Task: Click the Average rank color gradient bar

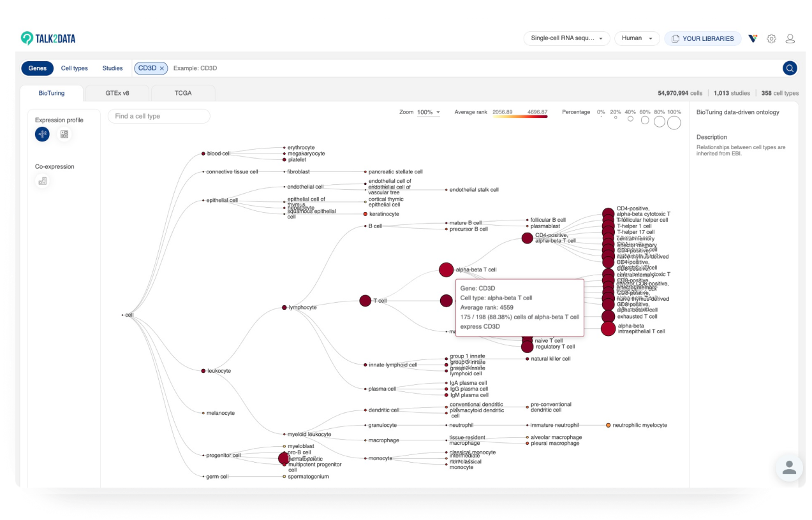Action: pos(519,117)
